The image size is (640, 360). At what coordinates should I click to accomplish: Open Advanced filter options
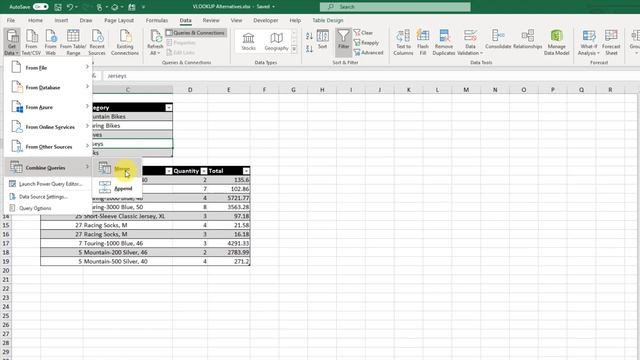[368, 52]
